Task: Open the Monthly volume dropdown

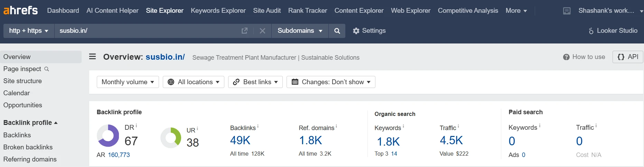Action: pyautogui.click(x=128, y=82)
